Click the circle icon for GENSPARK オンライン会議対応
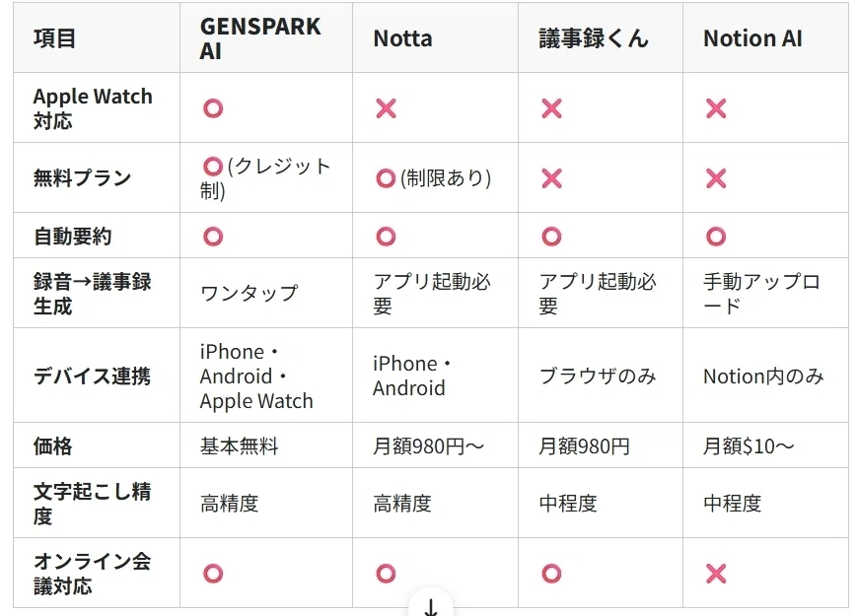 pyautogui.click(x=213, y=574)
